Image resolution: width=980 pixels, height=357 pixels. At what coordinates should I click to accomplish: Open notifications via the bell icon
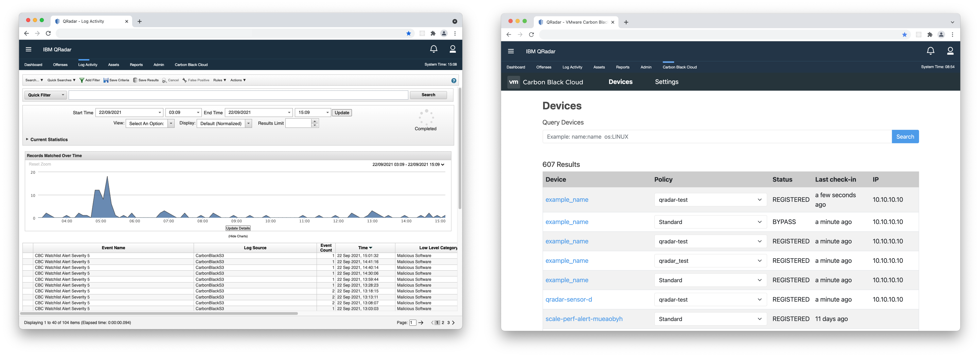(x=434, y=49)
